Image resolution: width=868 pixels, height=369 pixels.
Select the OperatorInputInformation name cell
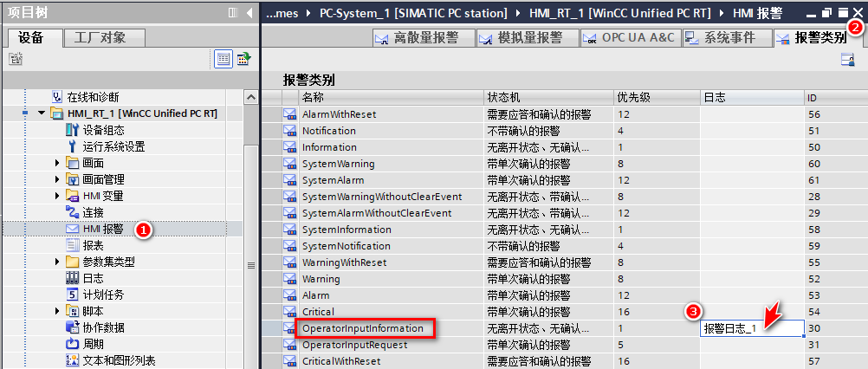[391, 328]
